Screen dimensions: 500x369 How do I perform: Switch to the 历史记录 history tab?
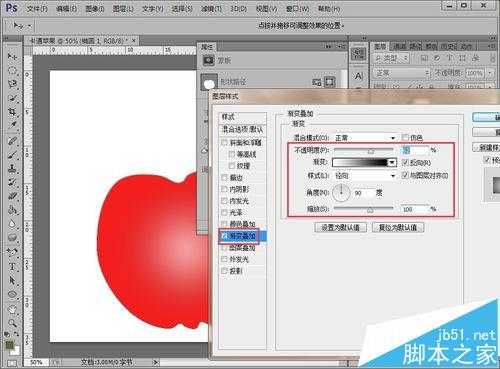tap(448, 46)
